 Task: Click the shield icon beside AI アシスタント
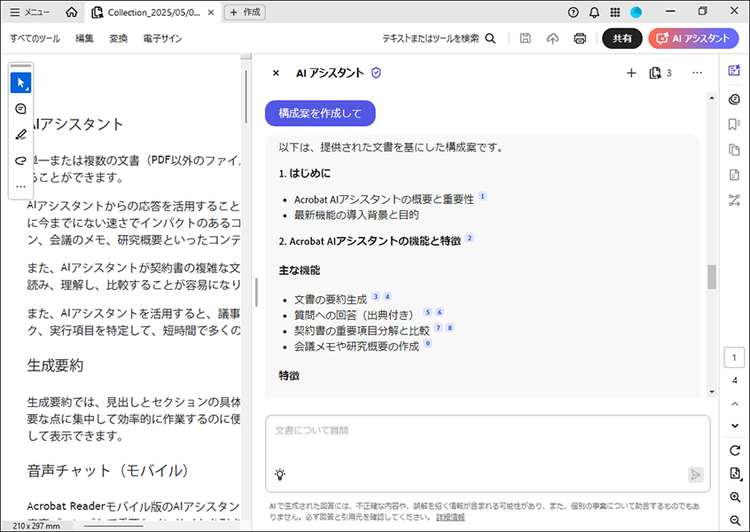[x=376, y=73]
